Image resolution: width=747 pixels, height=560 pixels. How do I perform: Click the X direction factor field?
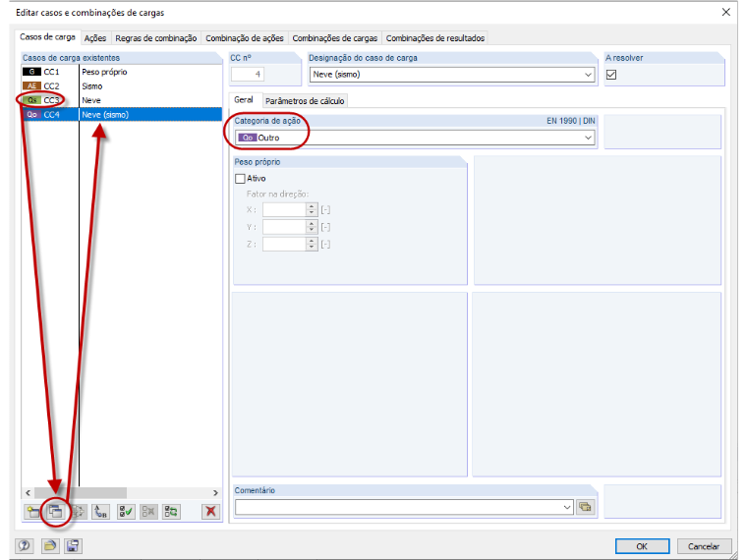coord(284,210)
